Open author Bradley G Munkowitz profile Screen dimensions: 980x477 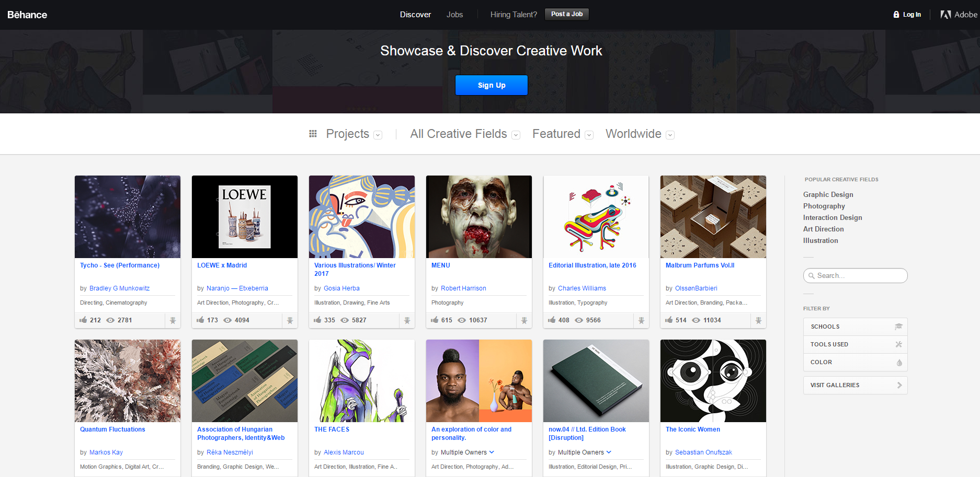coord(119,288)
